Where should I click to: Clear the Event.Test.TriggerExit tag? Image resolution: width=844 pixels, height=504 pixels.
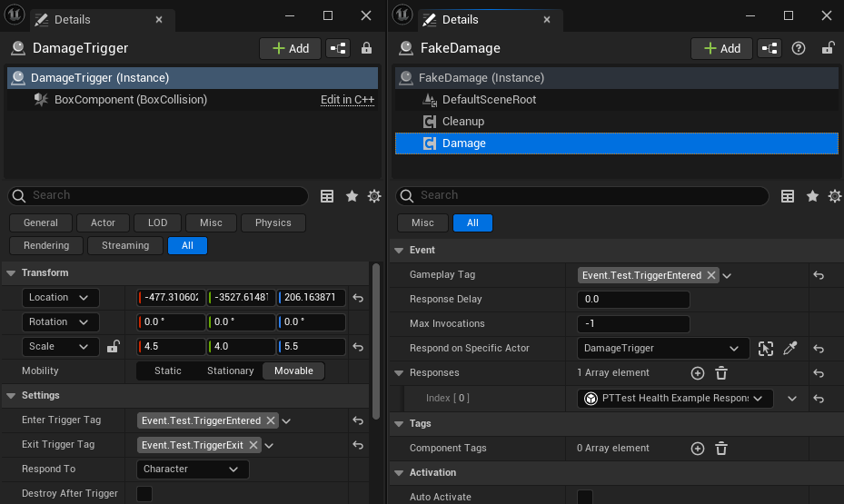(253, 445)
